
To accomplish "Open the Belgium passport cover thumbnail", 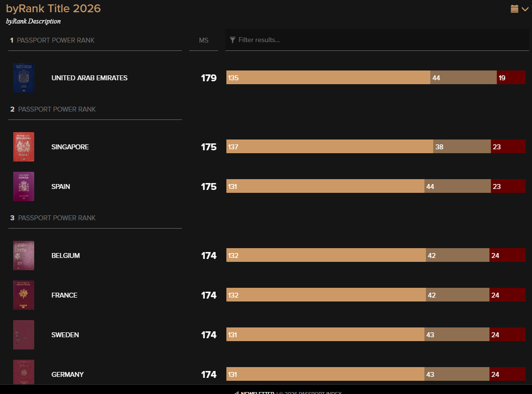I will [24, 255].
